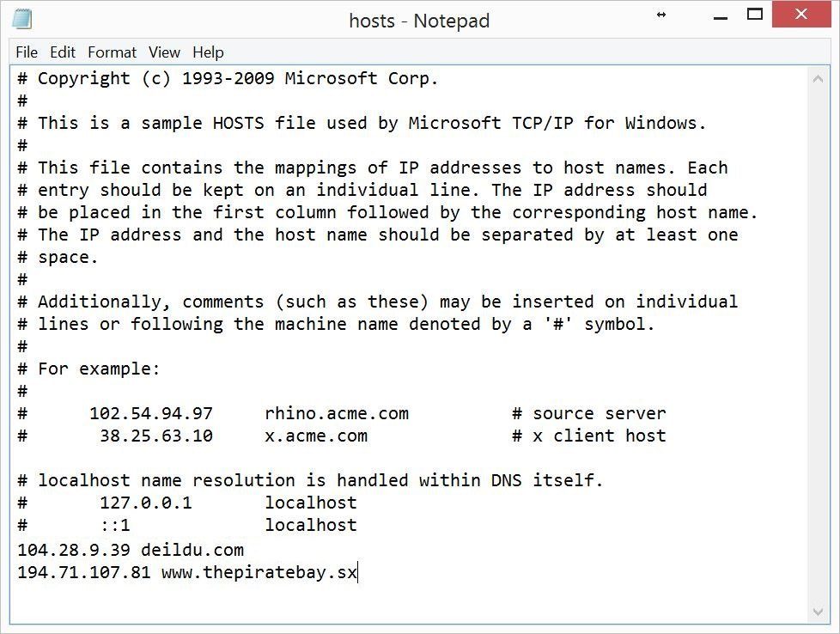Image resolution: width=840 pixels, height=634 pixels.
Task: Open the View menu
Action: (164, 52)
